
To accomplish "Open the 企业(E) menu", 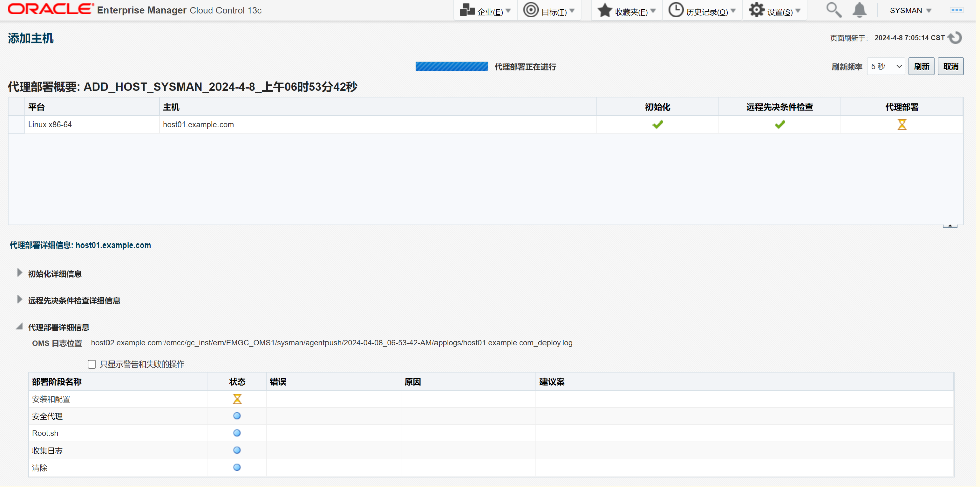I will tap(485, 11).
